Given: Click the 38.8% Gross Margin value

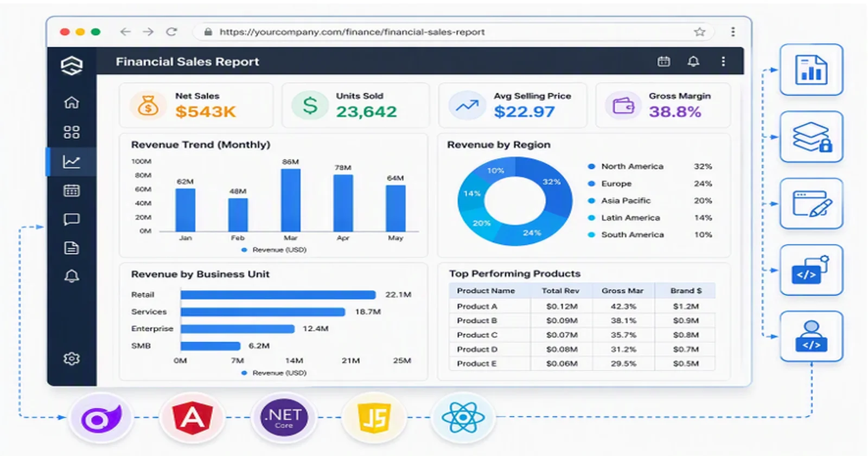Looking at the screenshot, I should tap(675, 112).
